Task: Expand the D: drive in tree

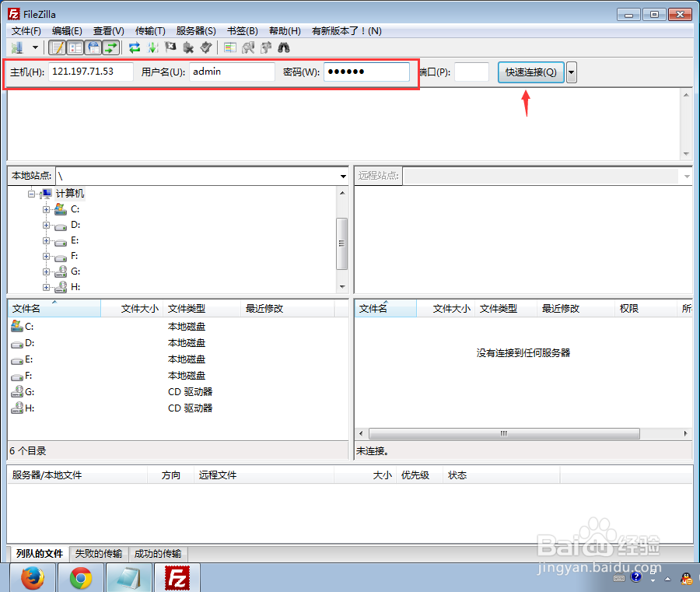Action: [x=46, y=225]
